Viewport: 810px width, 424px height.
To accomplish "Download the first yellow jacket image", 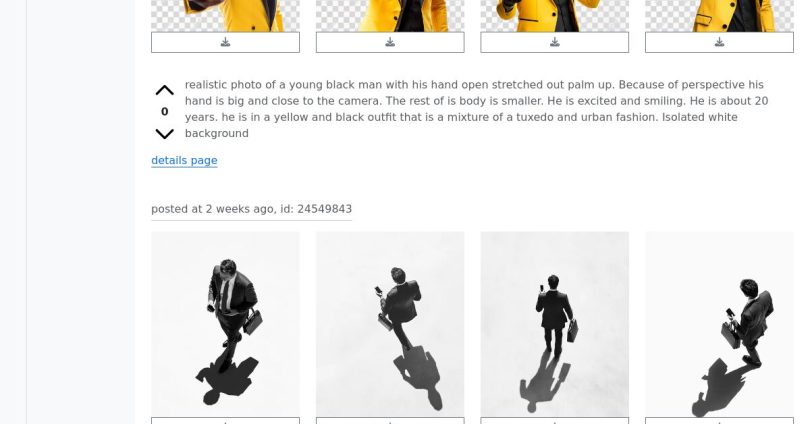I will tap(225, 42).
